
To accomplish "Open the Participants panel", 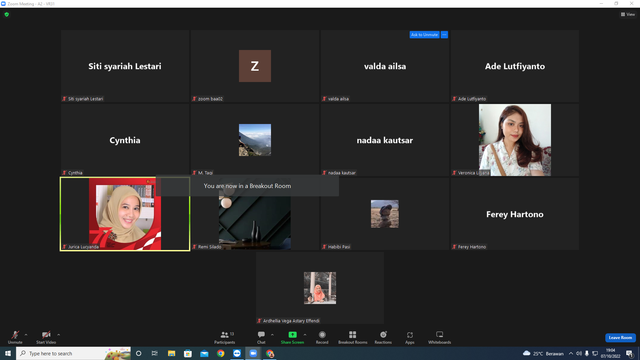I will coord(224,337).
